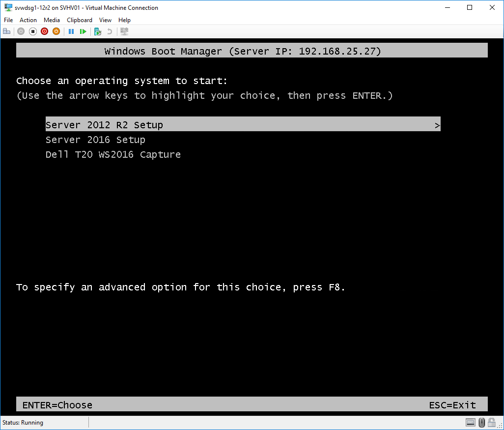504x430 pixels.
Task: Click the resize grip in the bottom-right corner
Action: (500, 426)
